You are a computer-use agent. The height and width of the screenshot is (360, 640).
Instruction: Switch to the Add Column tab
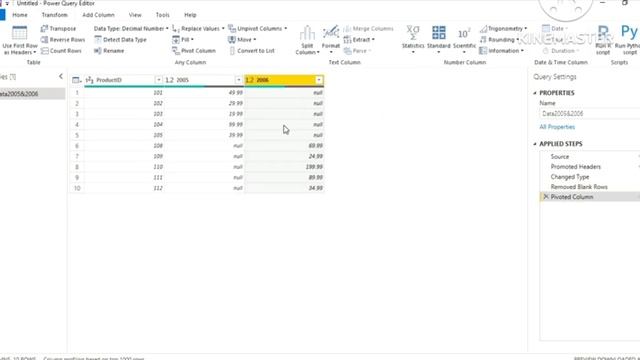98,15
